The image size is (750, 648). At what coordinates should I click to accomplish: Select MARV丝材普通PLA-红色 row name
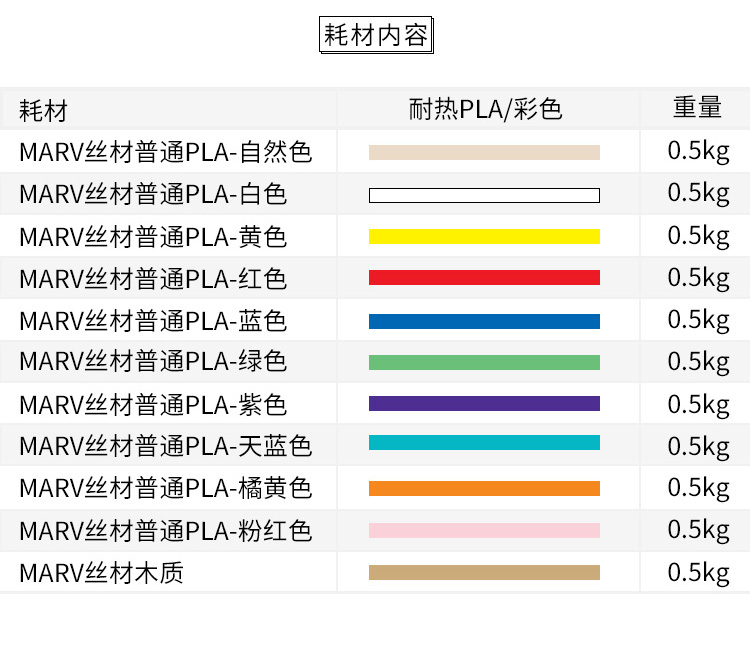(x=153, y=279)
